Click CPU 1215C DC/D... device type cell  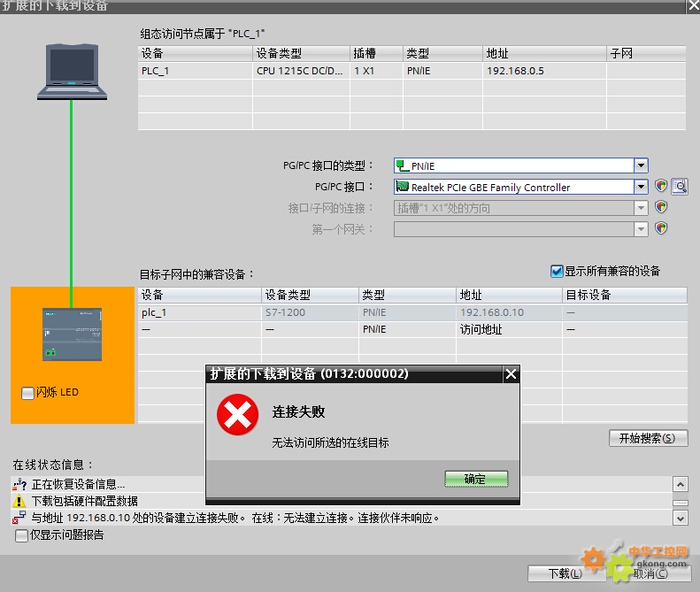(302, 71)
